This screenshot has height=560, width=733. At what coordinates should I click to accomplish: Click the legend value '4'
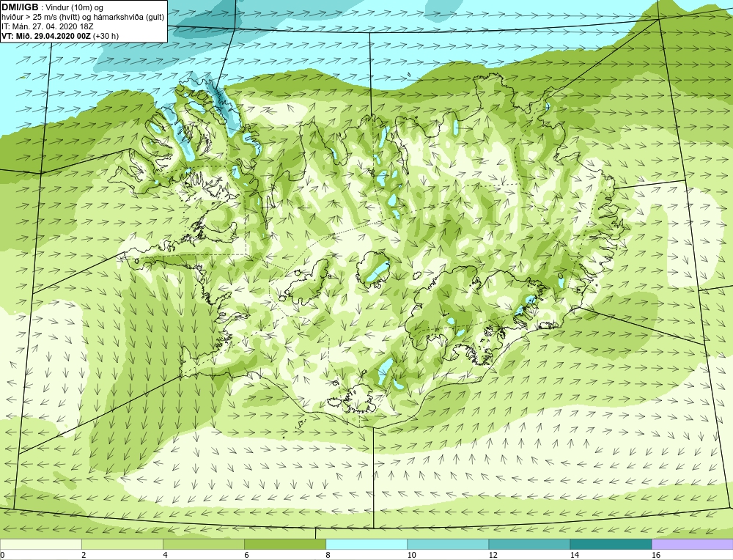click(x=165, y=555)
